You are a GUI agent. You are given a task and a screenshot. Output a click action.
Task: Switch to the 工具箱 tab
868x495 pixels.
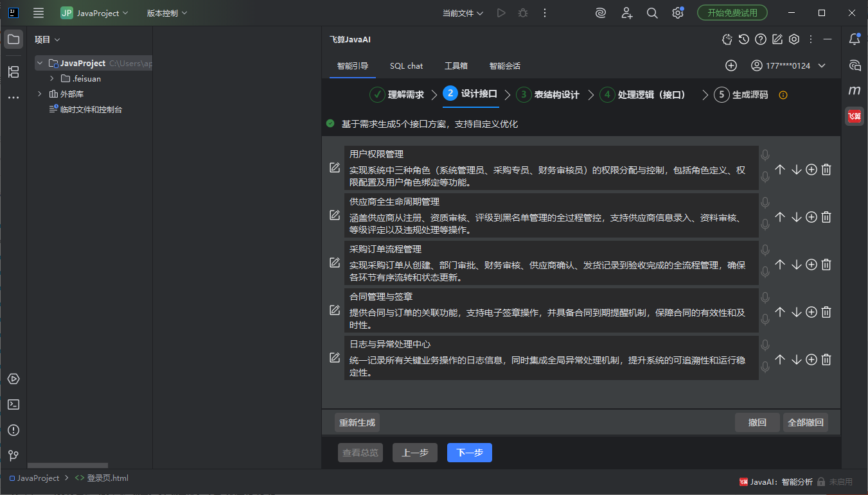[456, 65]
